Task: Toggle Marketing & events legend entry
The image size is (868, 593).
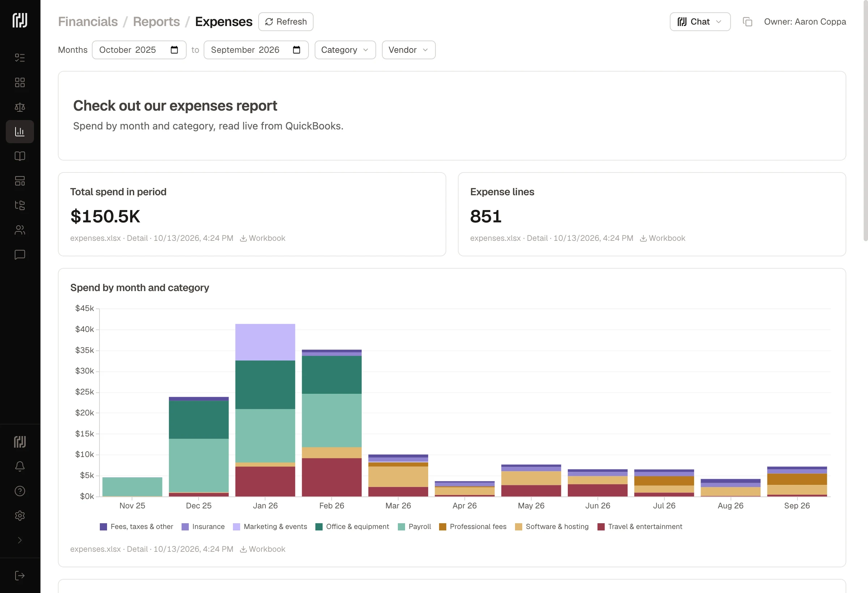Action: pyautogui.click(x=270, y=526)
